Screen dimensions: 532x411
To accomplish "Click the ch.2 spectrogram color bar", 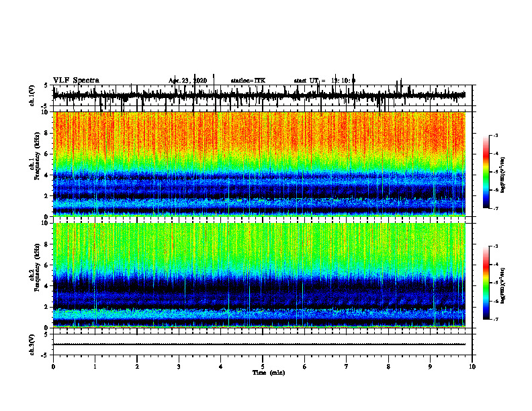I will 486,283.
